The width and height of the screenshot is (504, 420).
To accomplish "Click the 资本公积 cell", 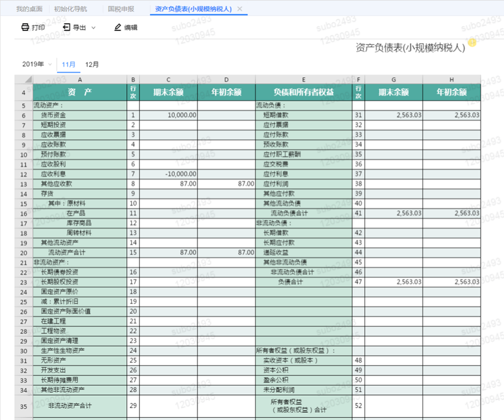I will [304, 371].
